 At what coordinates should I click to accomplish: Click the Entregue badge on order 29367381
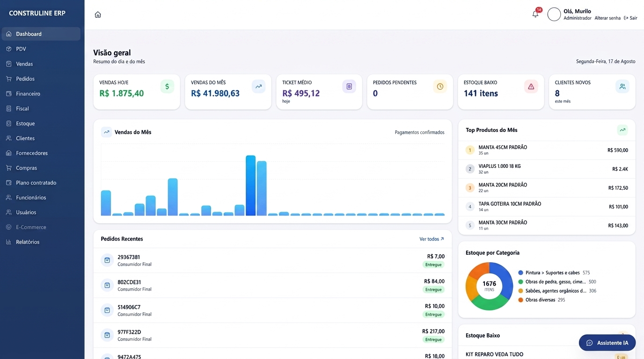pos(433,265)
